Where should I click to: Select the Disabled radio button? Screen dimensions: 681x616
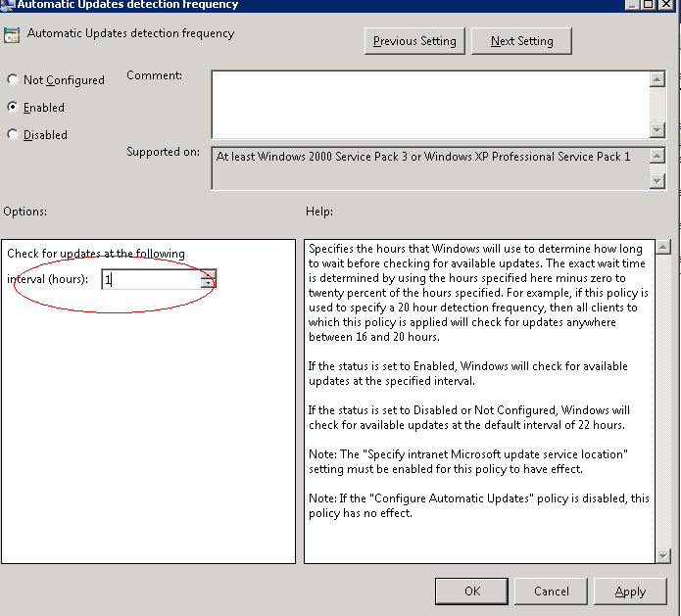[x=13, y=134]
